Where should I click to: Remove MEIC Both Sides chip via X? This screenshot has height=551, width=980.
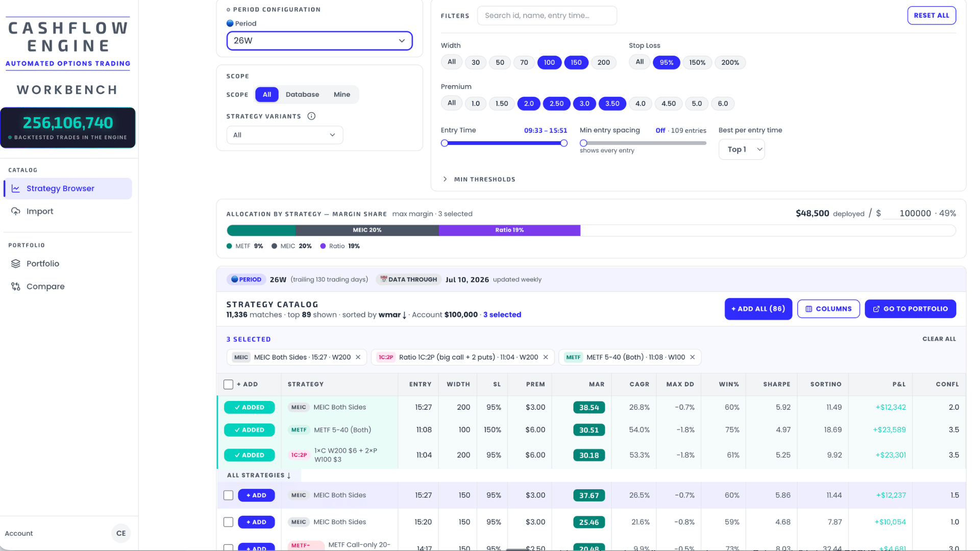click(x=358, y=357)
